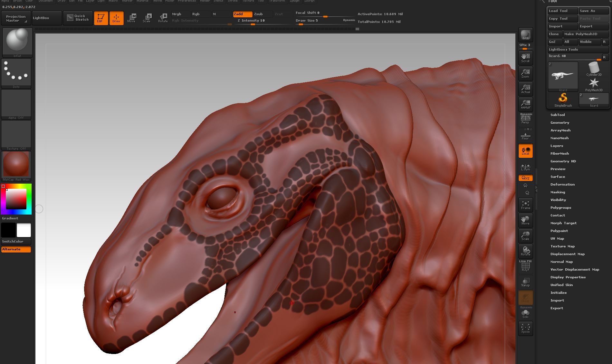Select the Move gizmo in top shelf
612x364 pixels.
131,18
